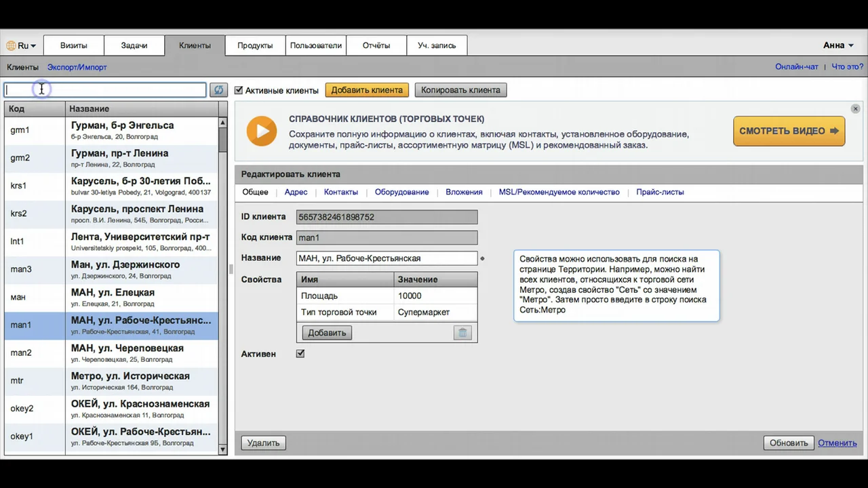Click Экспорт/Импорт link

pyautogui.click(x=77, y=67)
